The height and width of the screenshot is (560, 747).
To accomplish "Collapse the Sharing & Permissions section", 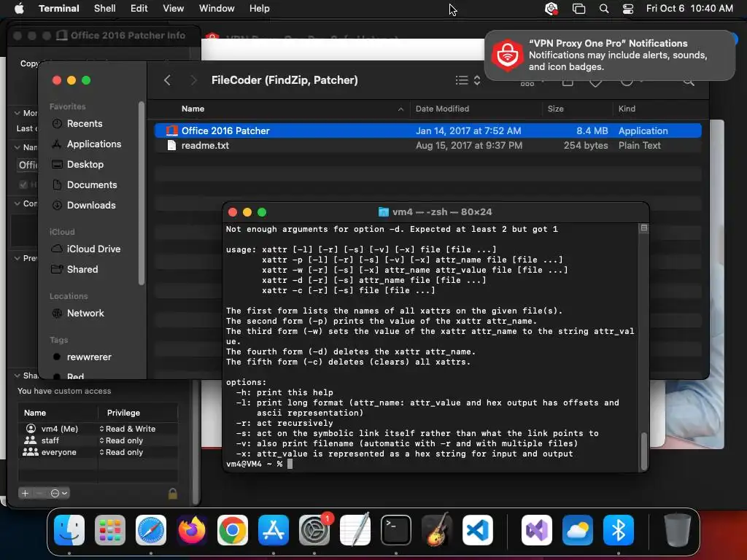I will point(18,376).
